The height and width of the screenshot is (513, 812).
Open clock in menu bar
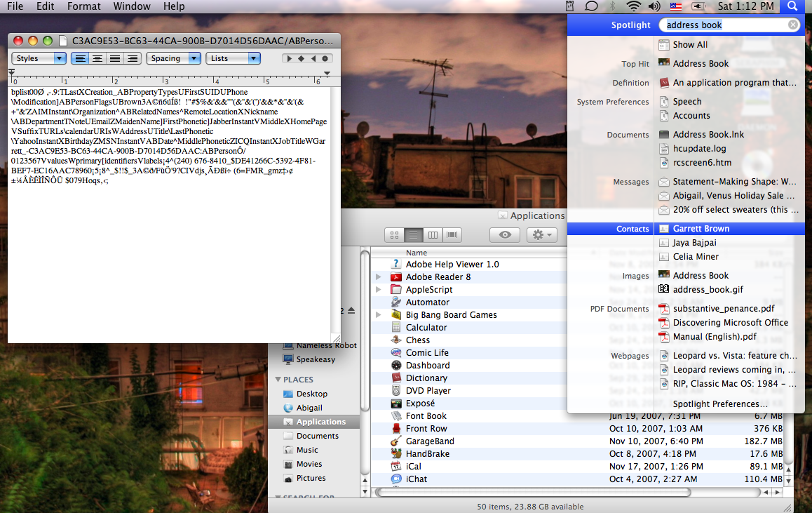point(745,6)
